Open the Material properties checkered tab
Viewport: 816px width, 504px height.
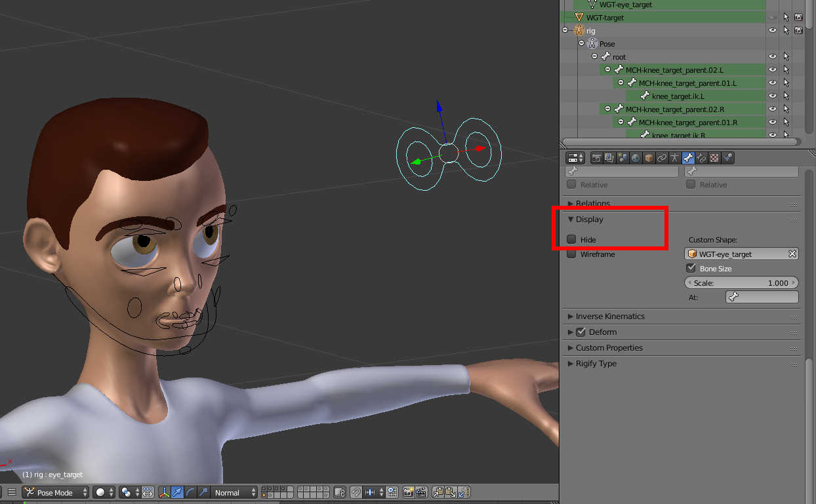[x=714, y=158]
